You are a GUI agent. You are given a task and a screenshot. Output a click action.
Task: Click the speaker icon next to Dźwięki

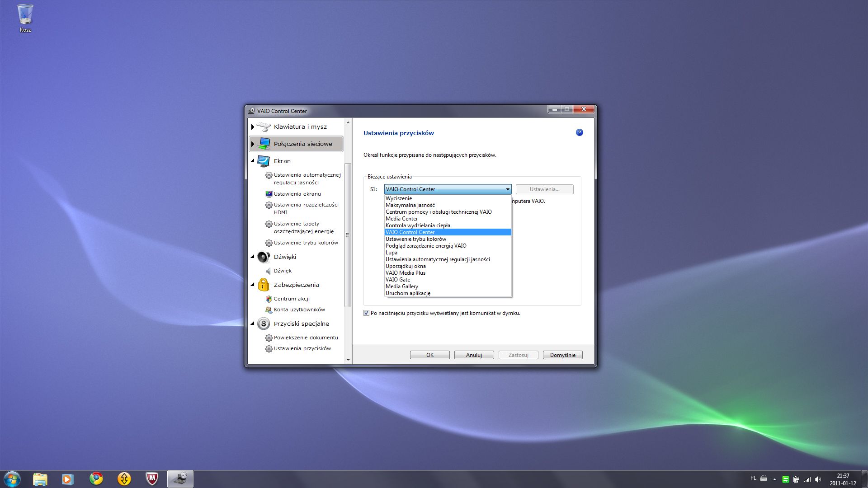(x=264, y=257)
